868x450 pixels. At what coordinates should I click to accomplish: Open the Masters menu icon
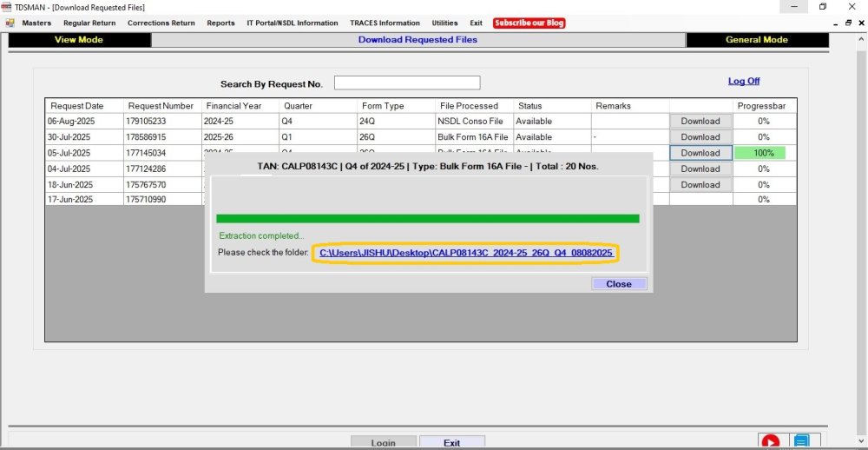[x=10, y=23]
